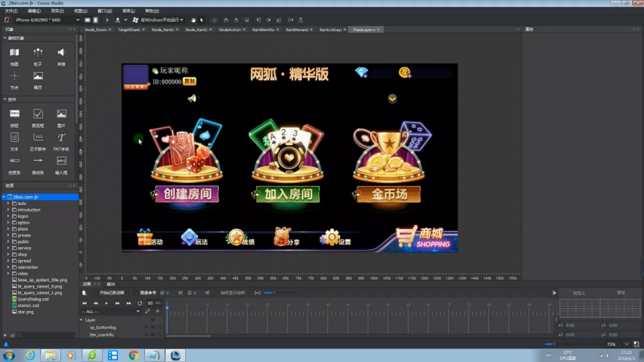
Task: Select the Particle (粒子) object icon
Action: pyautogui.click(x=38, y=52)
